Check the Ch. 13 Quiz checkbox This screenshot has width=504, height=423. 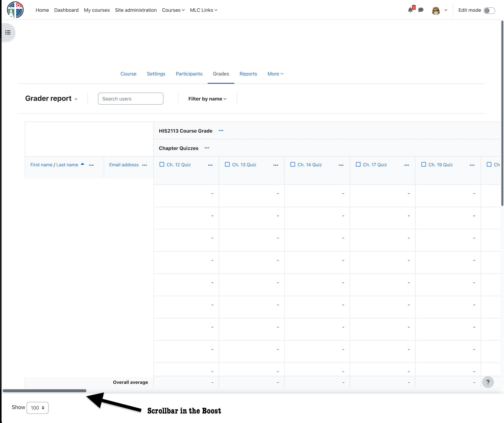(x=227, y=164)
